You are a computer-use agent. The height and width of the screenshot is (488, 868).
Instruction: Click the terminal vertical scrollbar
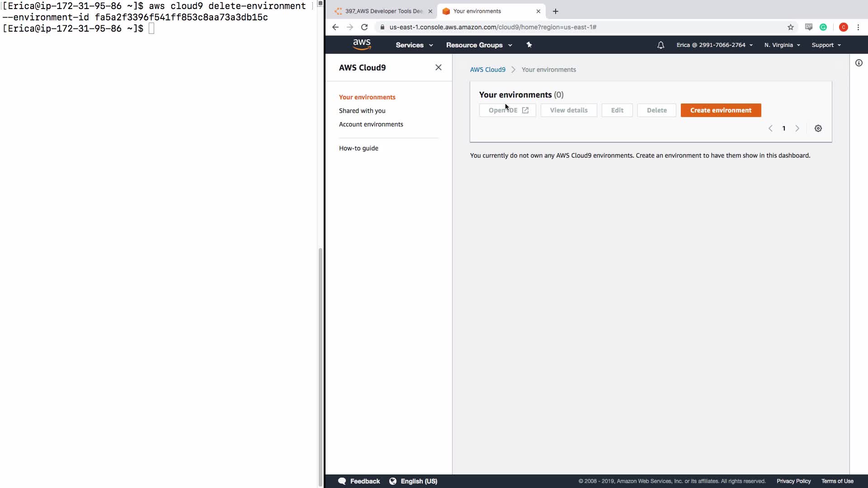(x=321, y=361)
